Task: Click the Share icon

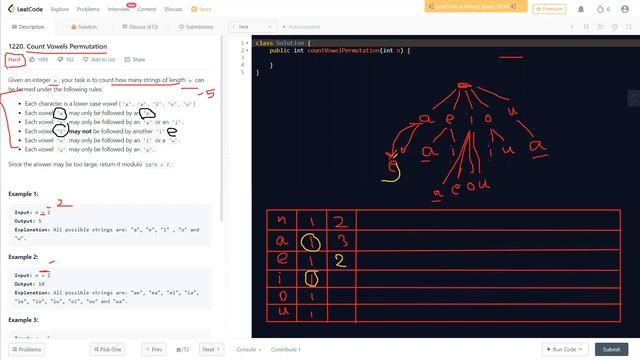Action: point(127,60)
